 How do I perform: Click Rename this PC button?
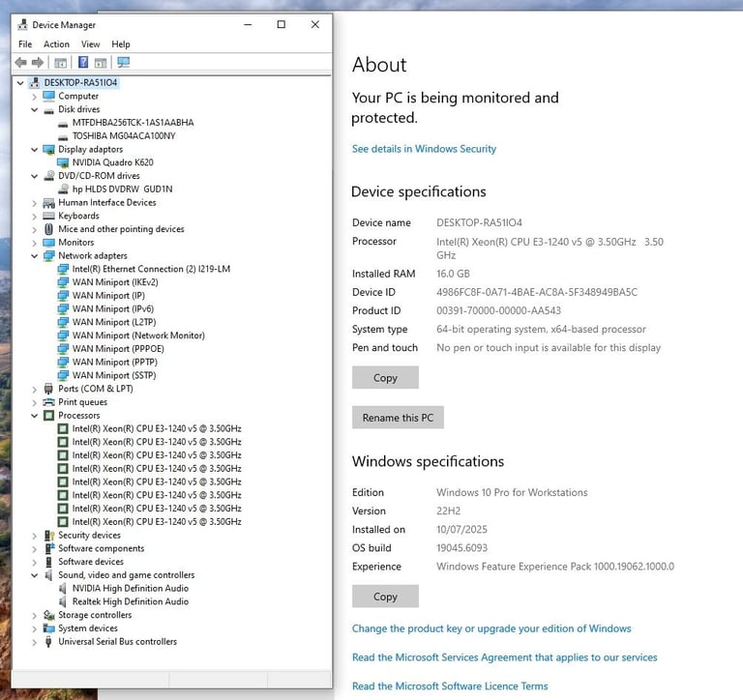point(398,418)
